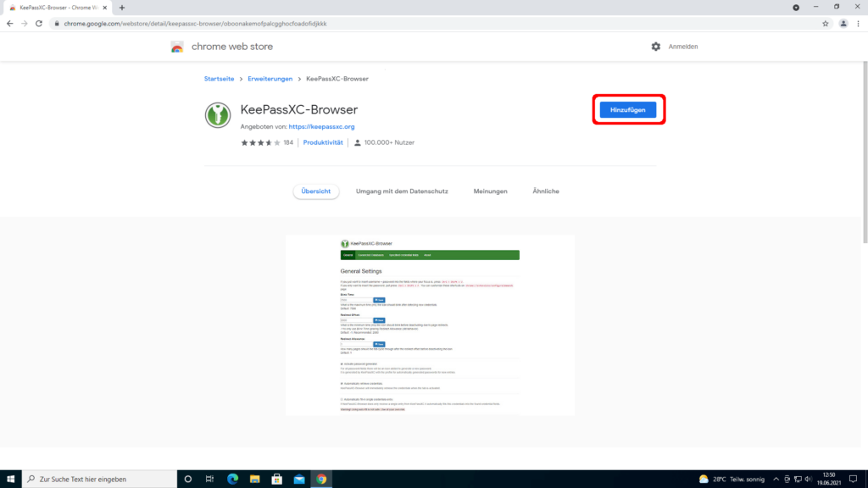Open the Chrome profile avatar
Screen dimensions: 868x488
[x=843, y=24]
